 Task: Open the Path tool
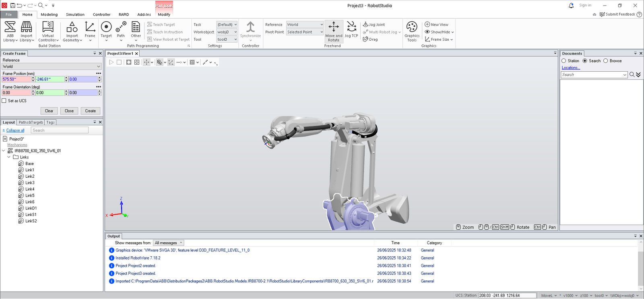pos(121,31)
